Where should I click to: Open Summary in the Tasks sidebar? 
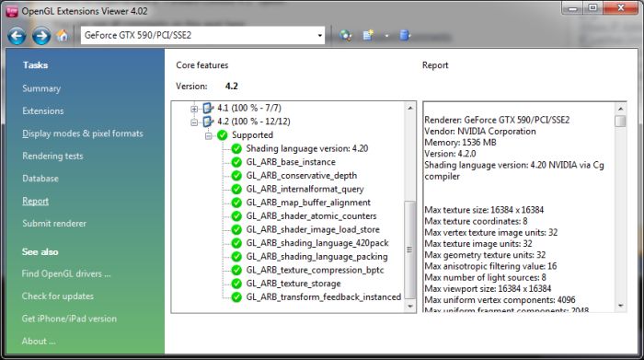point(41,88)
